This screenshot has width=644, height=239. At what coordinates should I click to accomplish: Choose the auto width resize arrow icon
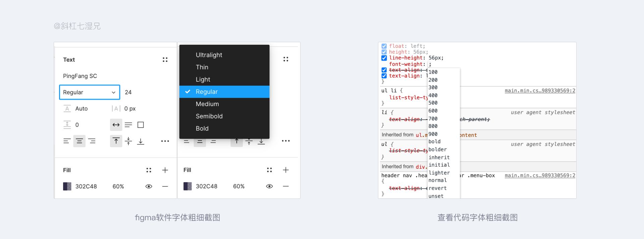116,125
